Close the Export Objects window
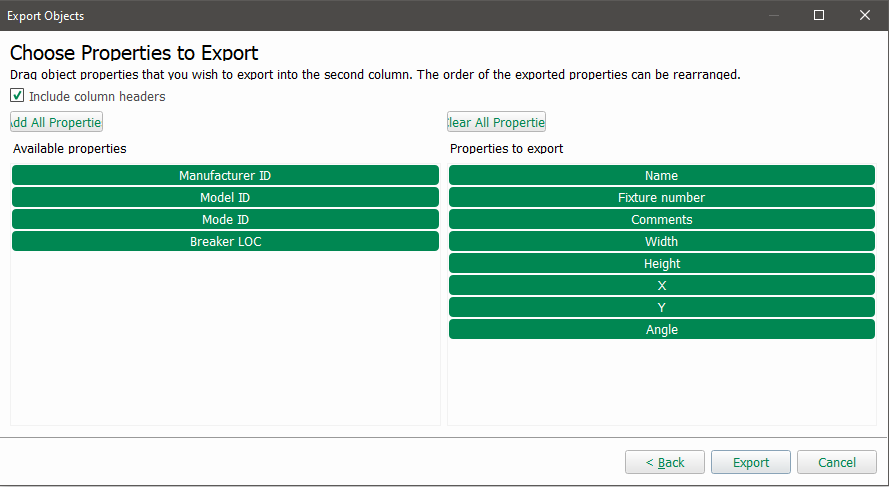This screenshot has width=889, height=487. 865,15
